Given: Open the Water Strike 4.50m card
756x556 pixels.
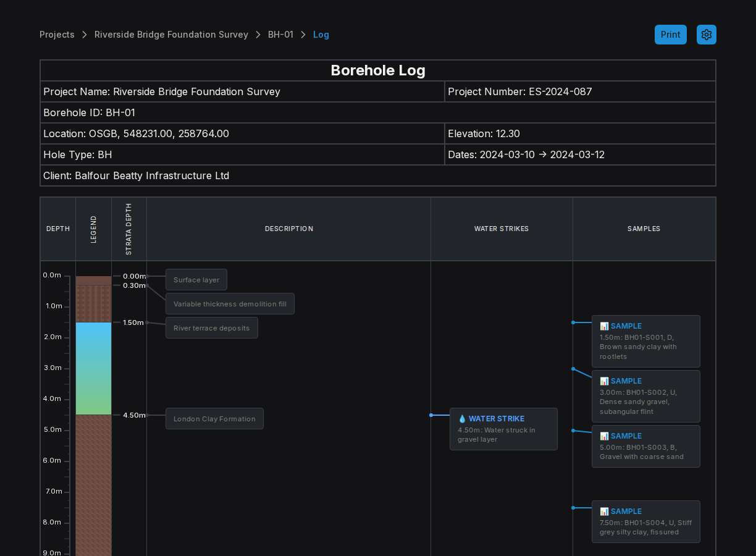Looking at the screenshot, I should [x=503, y=429].
